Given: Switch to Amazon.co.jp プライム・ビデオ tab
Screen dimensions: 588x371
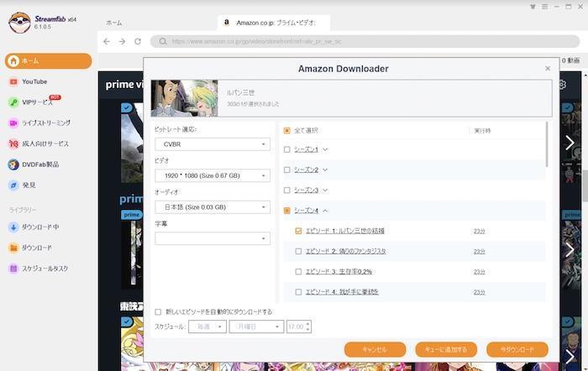Looking at the screenshot, I should pos(274,23).
